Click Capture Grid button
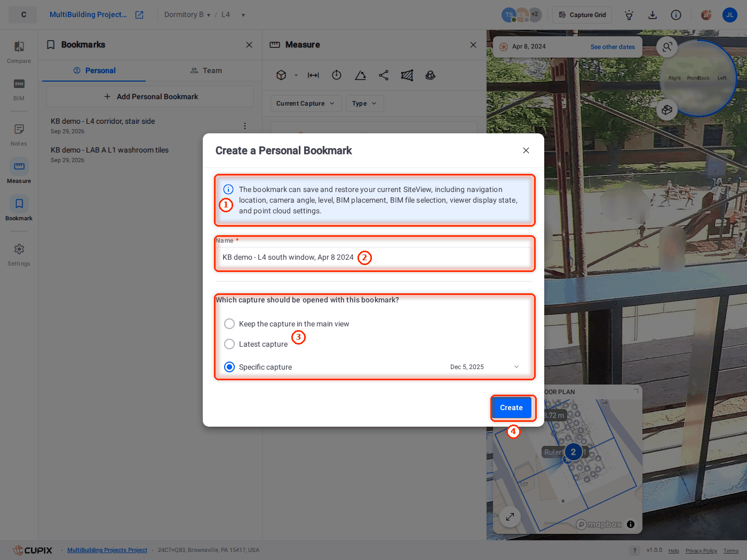Image resolution: width=747 pixels, height=560 pixels. [x=582, y=15]
